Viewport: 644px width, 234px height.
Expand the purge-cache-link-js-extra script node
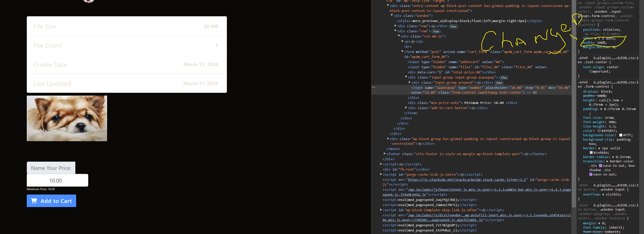(381, 174)
